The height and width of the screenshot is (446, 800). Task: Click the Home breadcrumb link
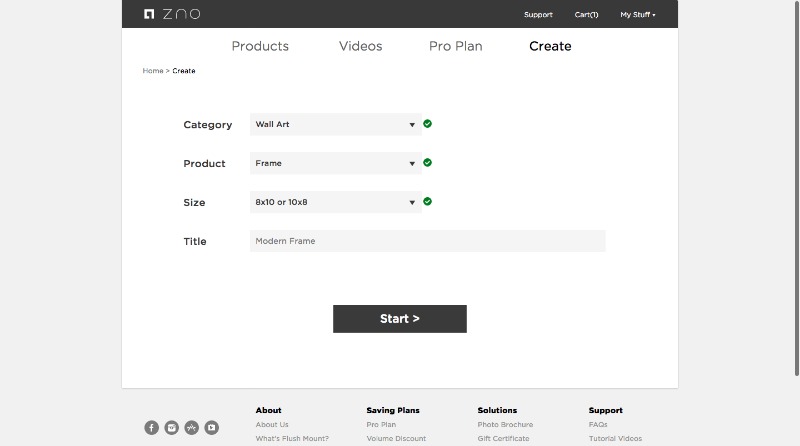(153, 70)
